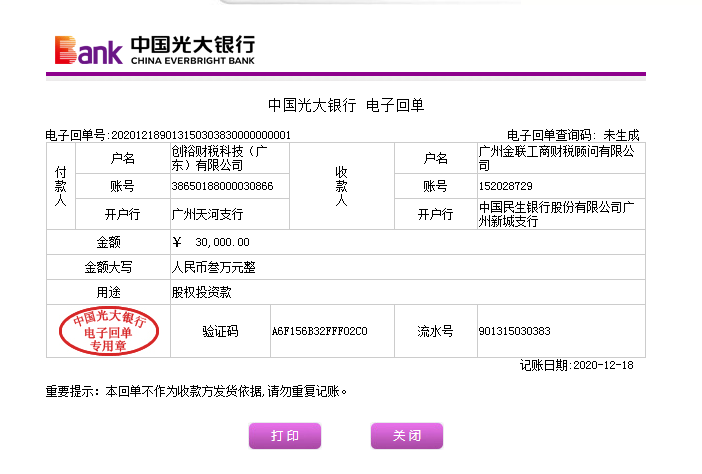The height and width of the screenshot is (474, 702).
Task: Select verification code A6F156B32FFF02C0
Action: [x=320, y=331]
